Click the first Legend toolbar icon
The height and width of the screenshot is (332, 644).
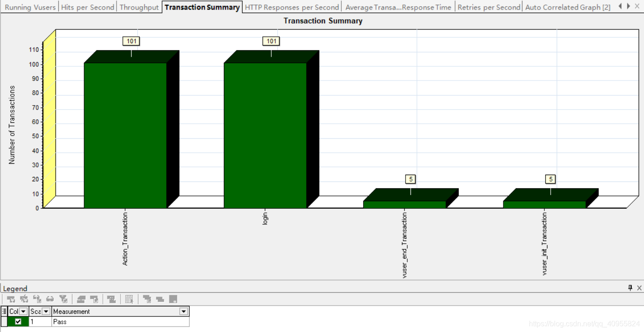11,299
